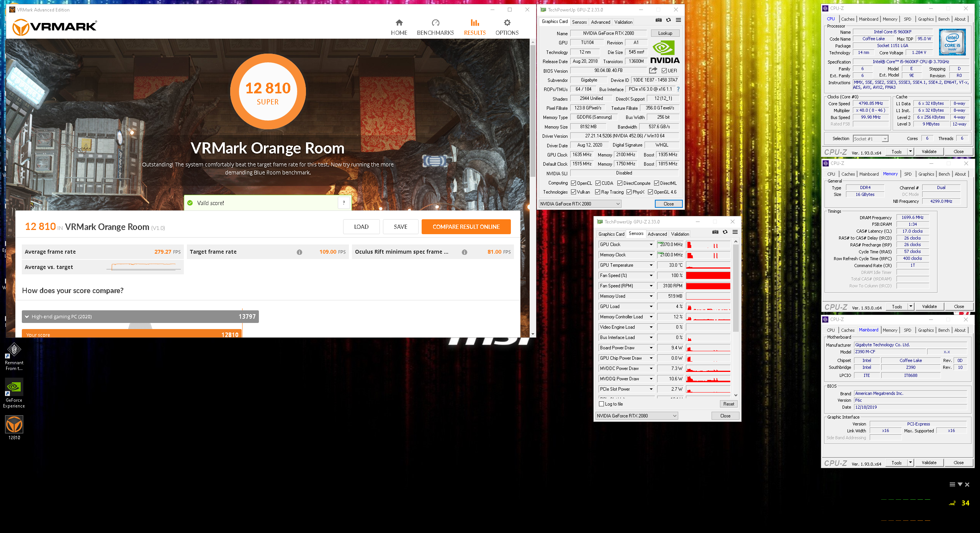This screenshot has width=980, height=533.
Task: Open Bench tab in CPU-Z Mainboard window
Action: pyautogui.click(x=944, y=330)
